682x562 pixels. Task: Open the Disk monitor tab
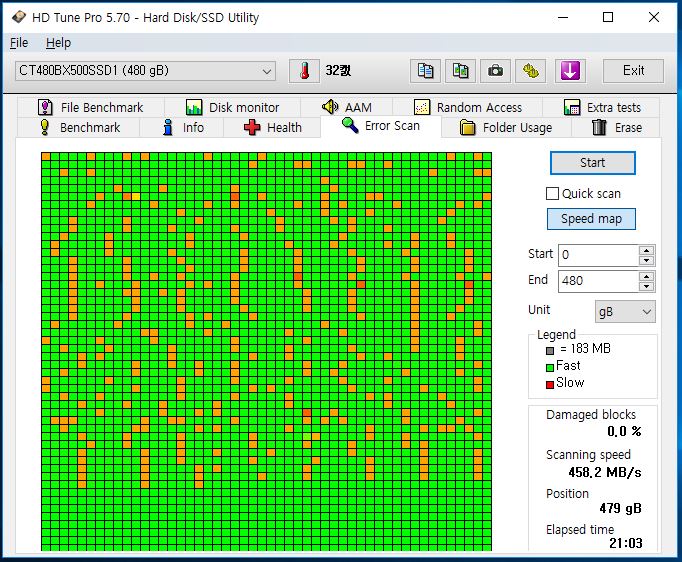click(232, 107)
